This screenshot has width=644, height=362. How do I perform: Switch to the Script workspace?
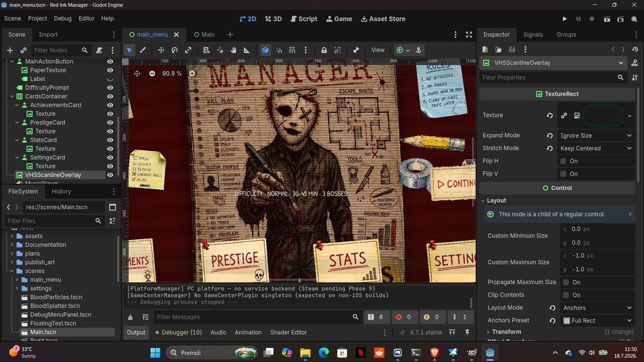point(304,19)
